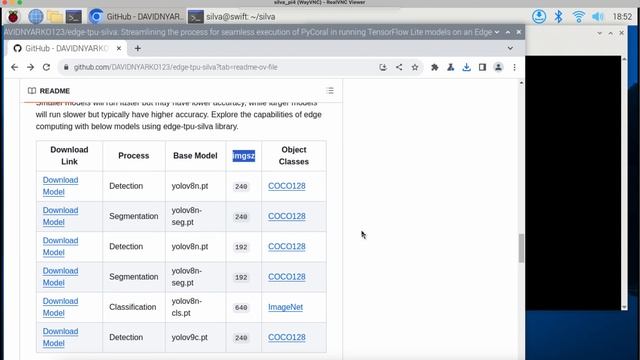Click the Classification process cell
This screenshot has width=640, height=360.
133,307
